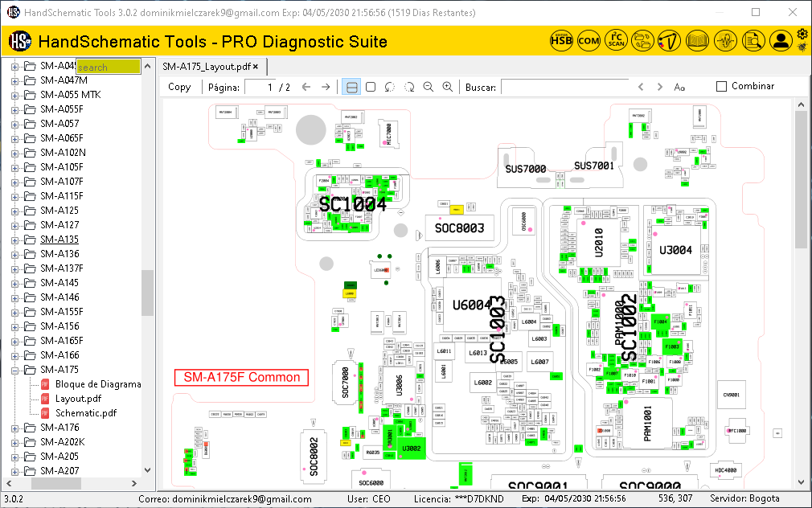Expand the SM-A055 MTK folder
This screenshot has width=812, height=508.
[x=14, y=96]
